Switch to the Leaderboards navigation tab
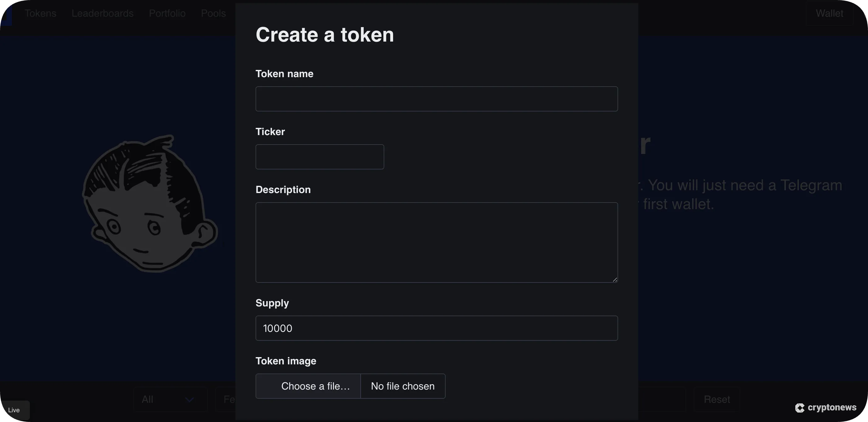The height and width of the screenshot is (422, 868). pyautogui.click(x=102, y=14)
